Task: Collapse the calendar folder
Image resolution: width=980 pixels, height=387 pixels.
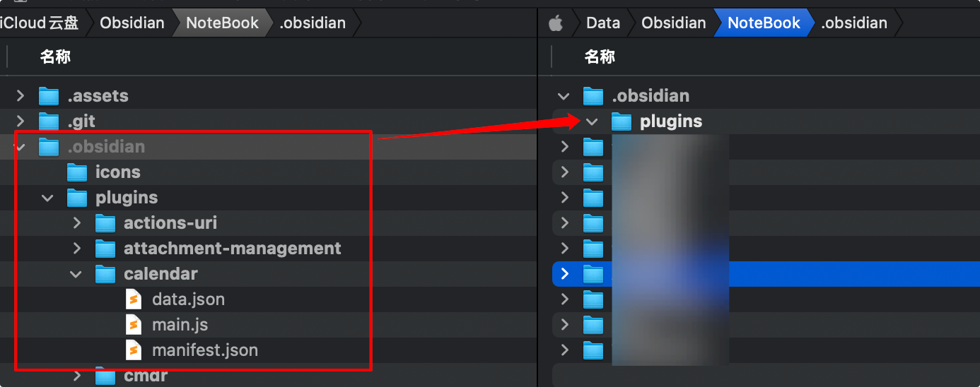Action: (76, 274)
